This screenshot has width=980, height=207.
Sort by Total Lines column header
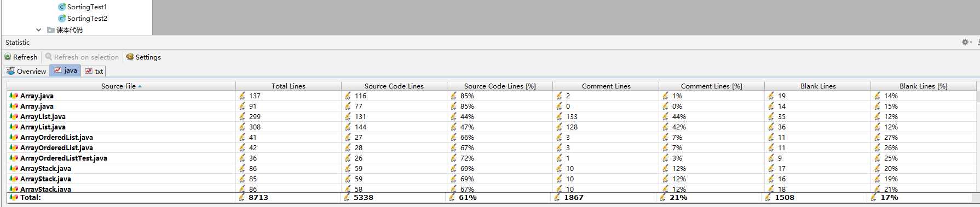tap(289, 86)
